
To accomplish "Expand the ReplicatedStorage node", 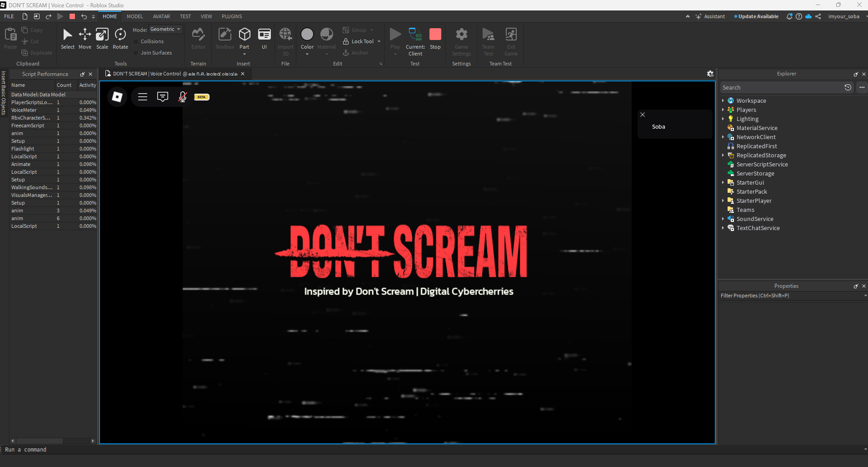I will click(x=723, y=155).
